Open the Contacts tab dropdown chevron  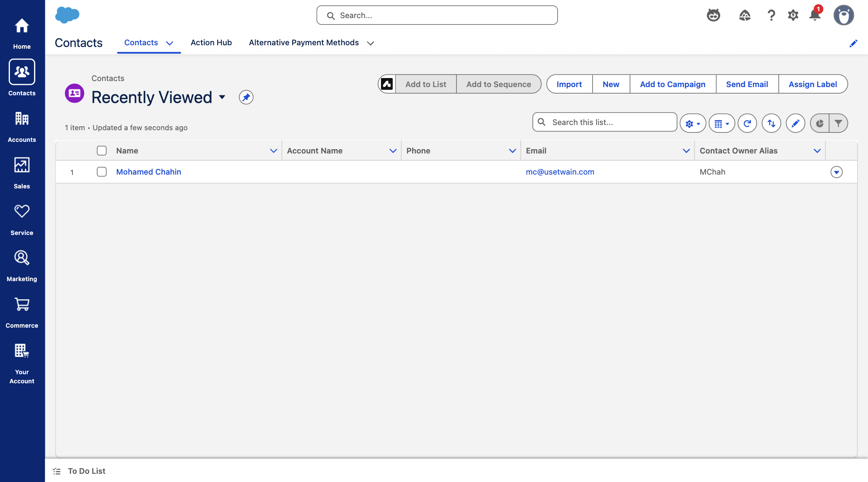coord(170,43)
